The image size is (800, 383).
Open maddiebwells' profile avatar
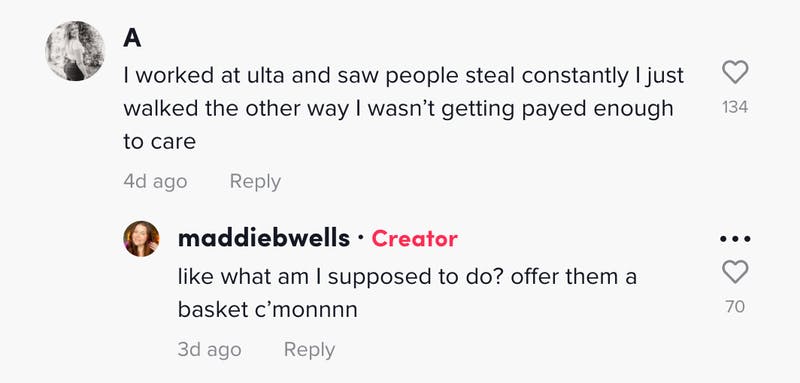coord(141,239)
